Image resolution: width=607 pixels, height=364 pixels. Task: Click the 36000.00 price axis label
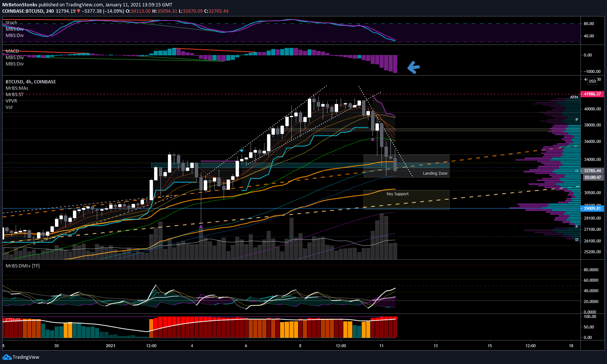click(592, 142)
